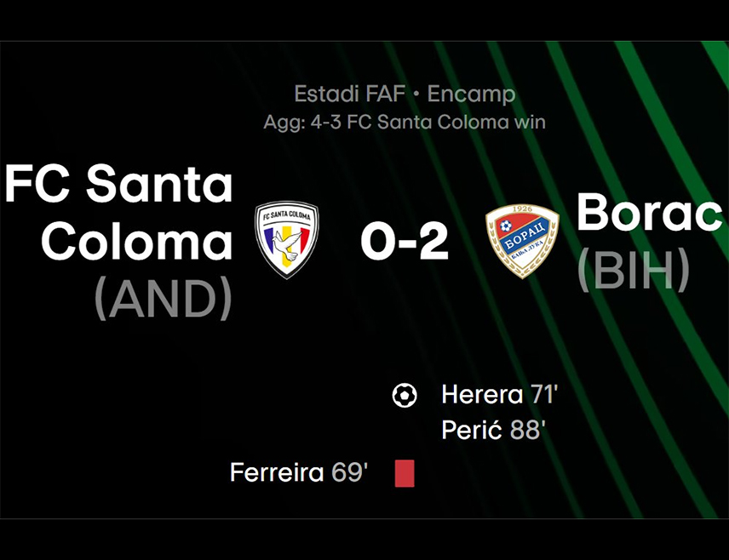Click the 88' goal minute
This screenshot has height=560, width=729.
(528, 430)
